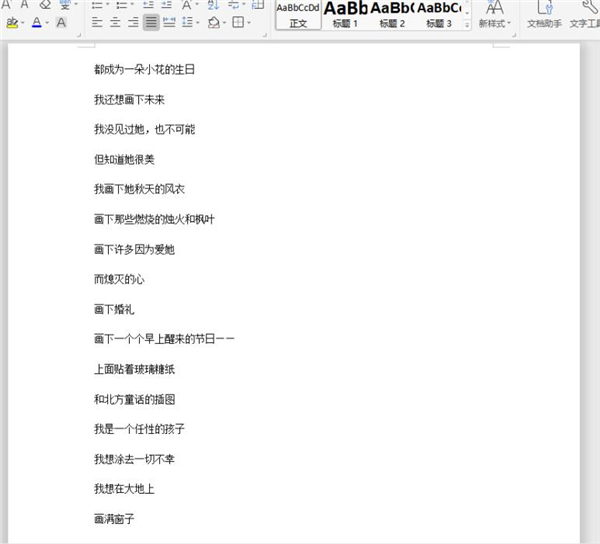
Task: Align text to the left
Action: tap(97, 22)
